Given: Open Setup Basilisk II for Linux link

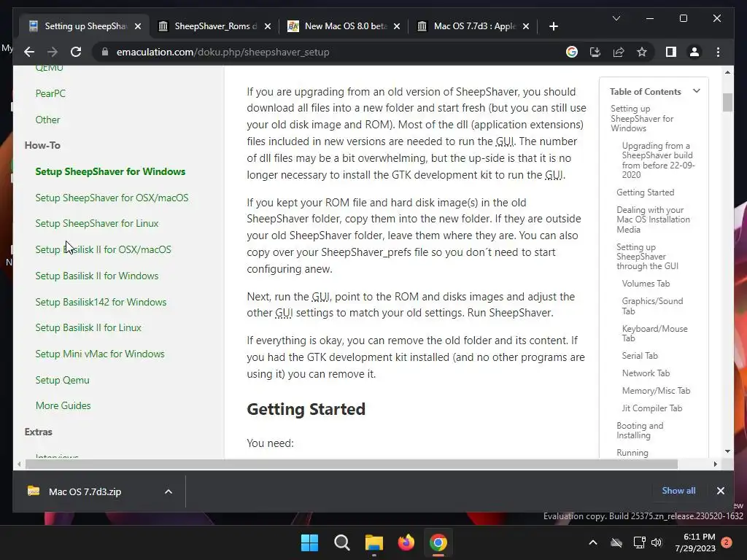Looking at the screenshot, I should point(88,327).
